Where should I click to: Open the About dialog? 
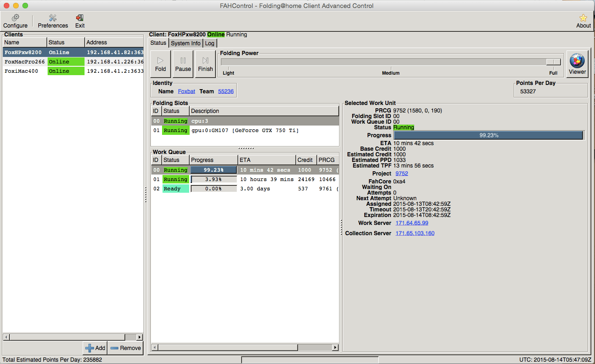coord(583,21)
